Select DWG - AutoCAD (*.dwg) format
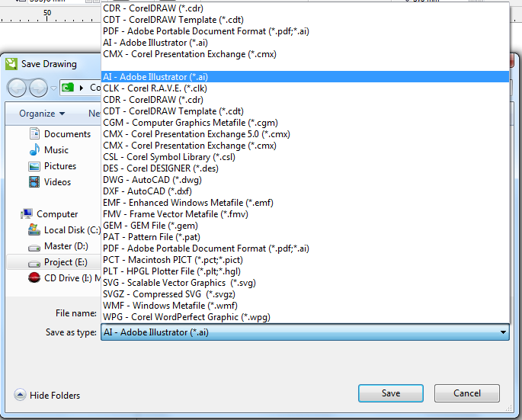The height and width of the screenshot is (420, 522). pyautogui.click(x=306, y=180)
